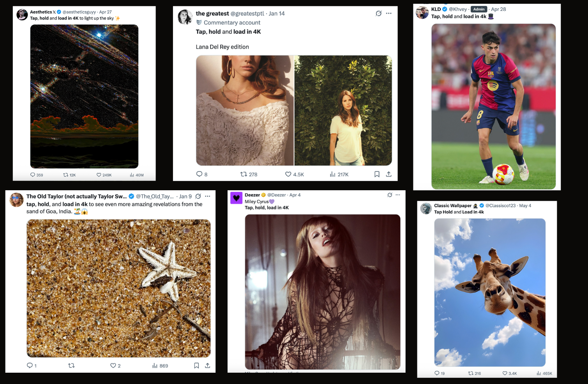588x384 pixels.
Task: Open @greatestptl profile handle link
Action: coord(247,14)
